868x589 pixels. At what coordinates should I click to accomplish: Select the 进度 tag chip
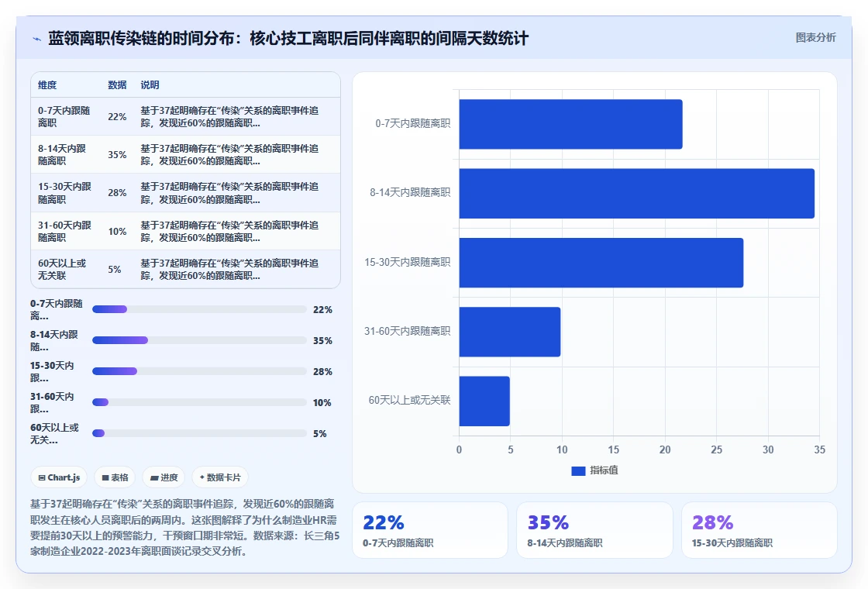tap(164, 477)
